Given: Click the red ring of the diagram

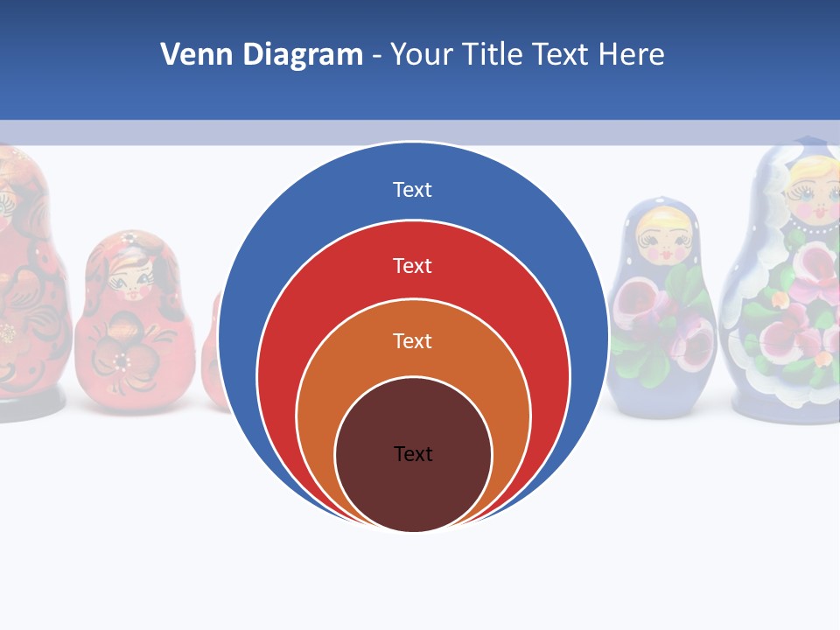Looking at the screenshot, I should (276, 376).
